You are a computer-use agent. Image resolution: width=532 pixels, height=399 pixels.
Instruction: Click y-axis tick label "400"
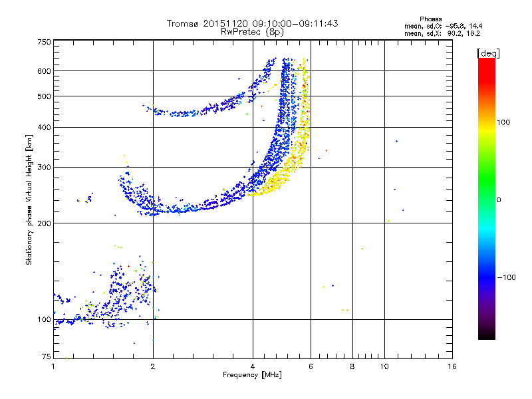tap(44, 127)
